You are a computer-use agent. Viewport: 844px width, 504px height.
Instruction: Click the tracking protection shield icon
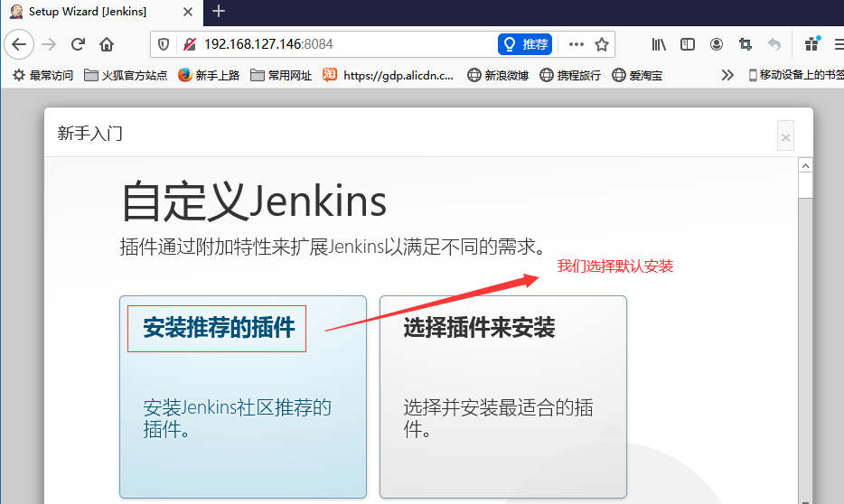coord(164,44)
